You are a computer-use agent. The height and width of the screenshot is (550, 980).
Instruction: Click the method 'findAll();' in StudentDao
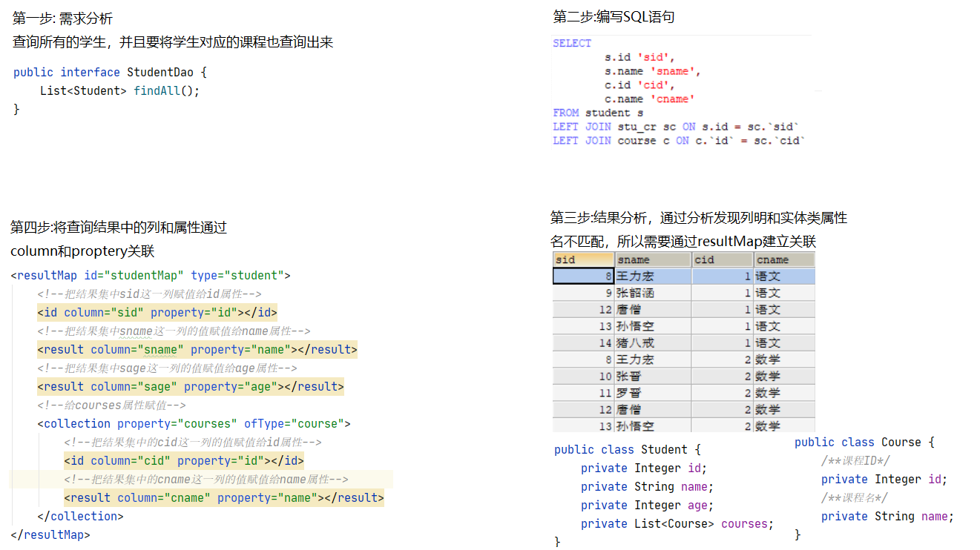[x=167, y=90]
